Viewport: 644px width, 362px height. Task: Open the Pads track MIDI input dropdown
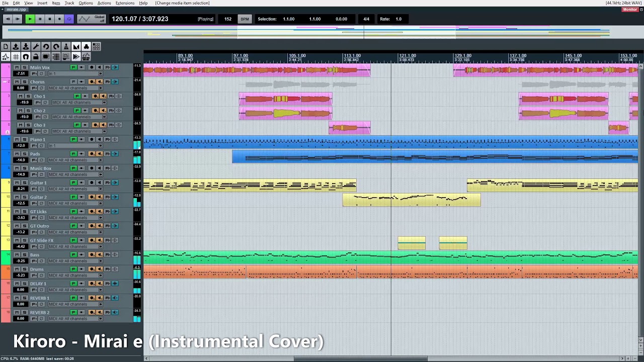[75, 160]
